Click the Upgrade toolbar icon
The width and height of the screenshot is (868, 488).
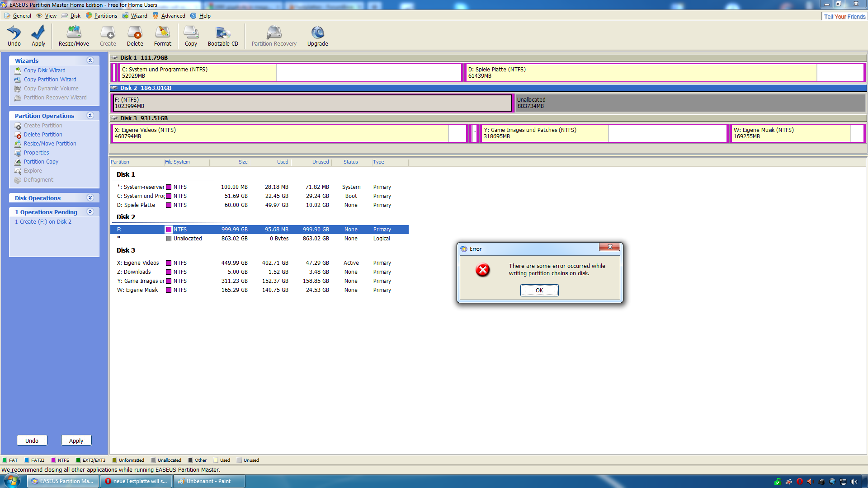[x=318, y=36]
